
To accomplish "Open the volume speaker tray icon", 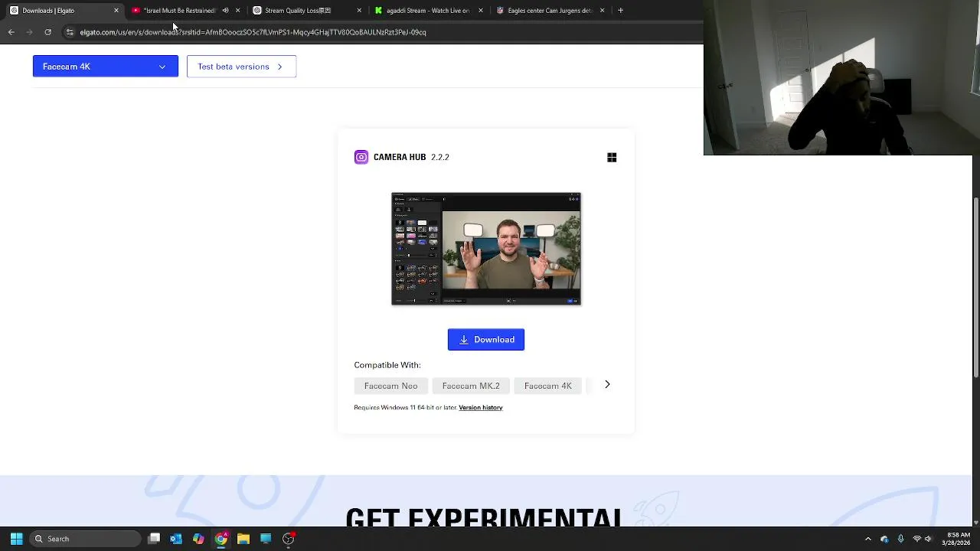I will click(929, 539).
